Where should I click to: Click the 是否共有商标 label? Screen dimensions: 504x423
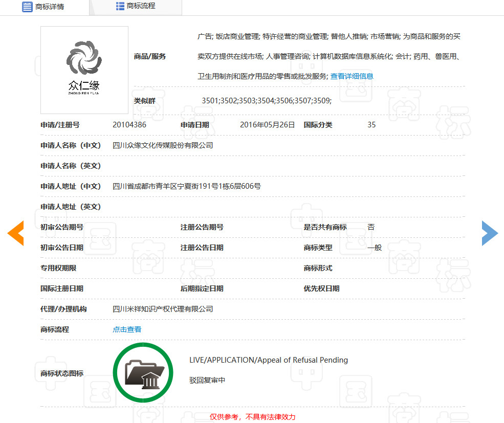pyautogui.click(x=325, y=227)
